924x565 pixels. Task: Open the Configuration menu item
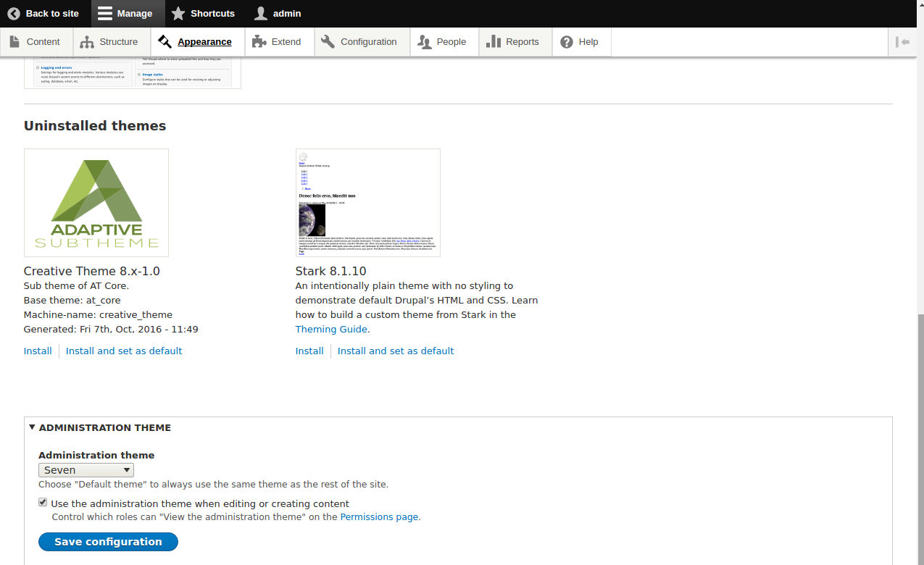tap(361, 42)
